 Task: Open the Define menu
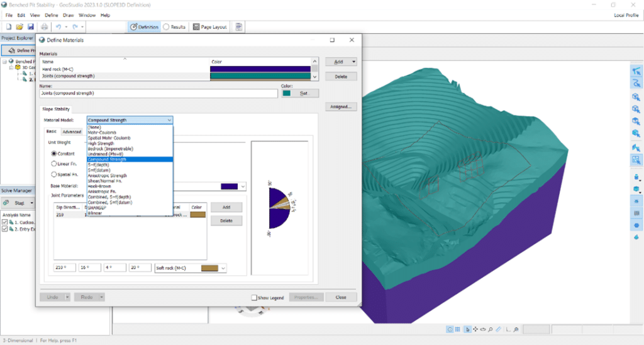coord(52,14)
